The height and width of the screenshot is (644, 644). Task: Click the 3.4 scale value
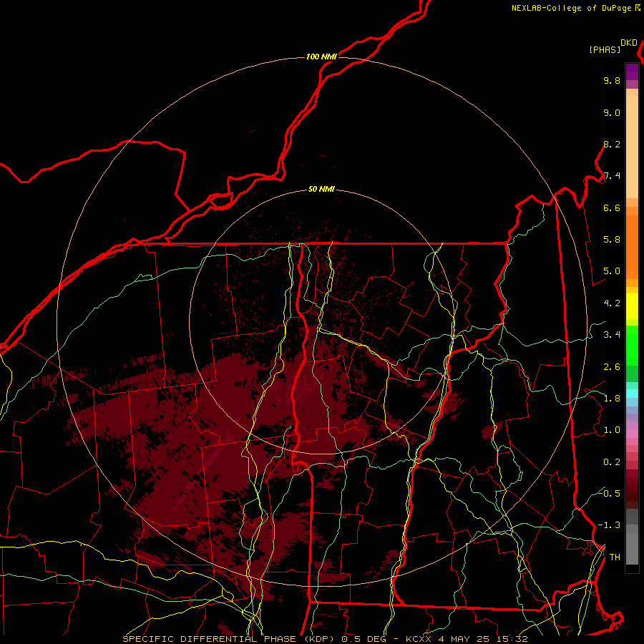click(x=612, y=335)
